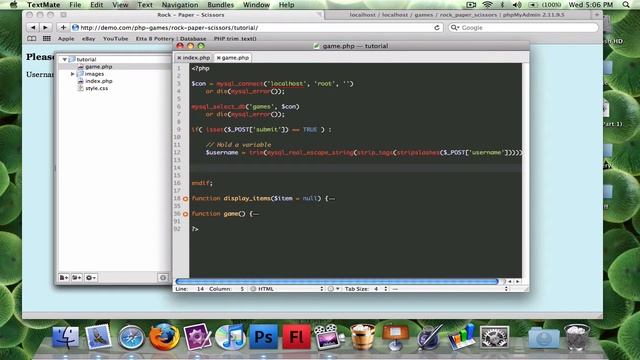Click line 14 in the code editor
The image size is (640, 360).
pos(355,168)
